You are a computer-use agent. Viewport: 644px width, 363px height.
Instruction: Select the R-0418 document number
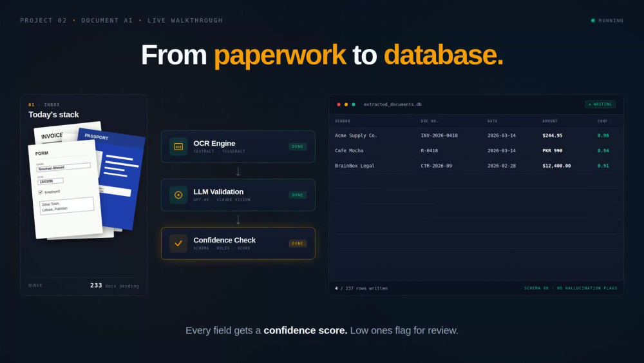click(x=429, y=151)
